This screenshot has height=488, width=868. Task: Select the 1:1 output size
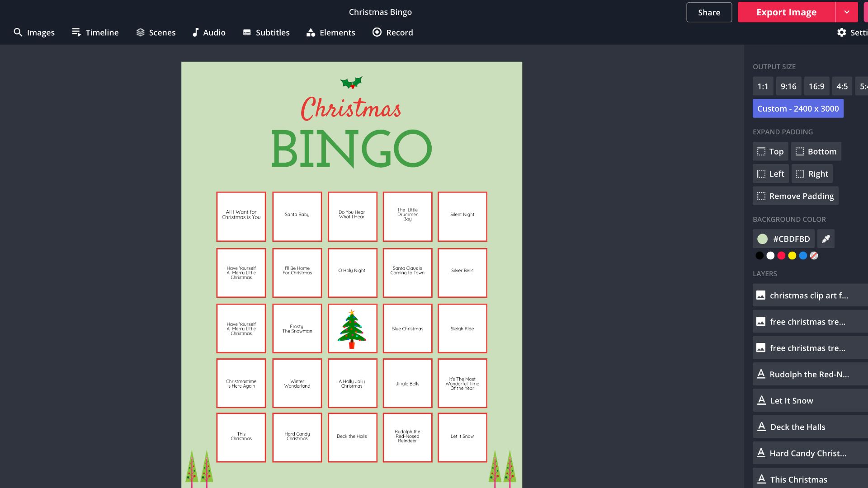(x=762, y=86)
